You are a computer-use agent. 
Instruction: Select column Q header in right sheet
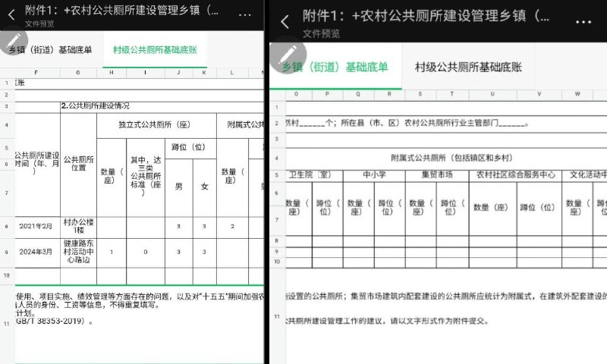[358, 94]
